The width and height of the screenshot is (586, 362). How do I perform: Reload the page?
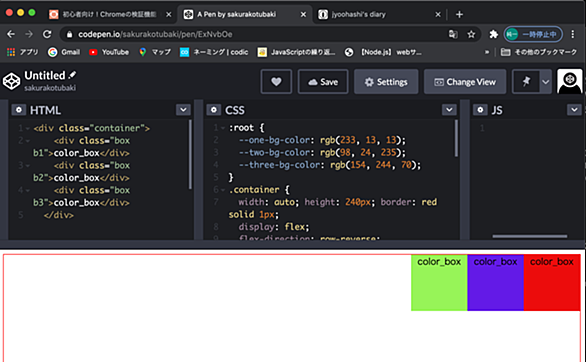pyautogui.click(x=47, y=34)
